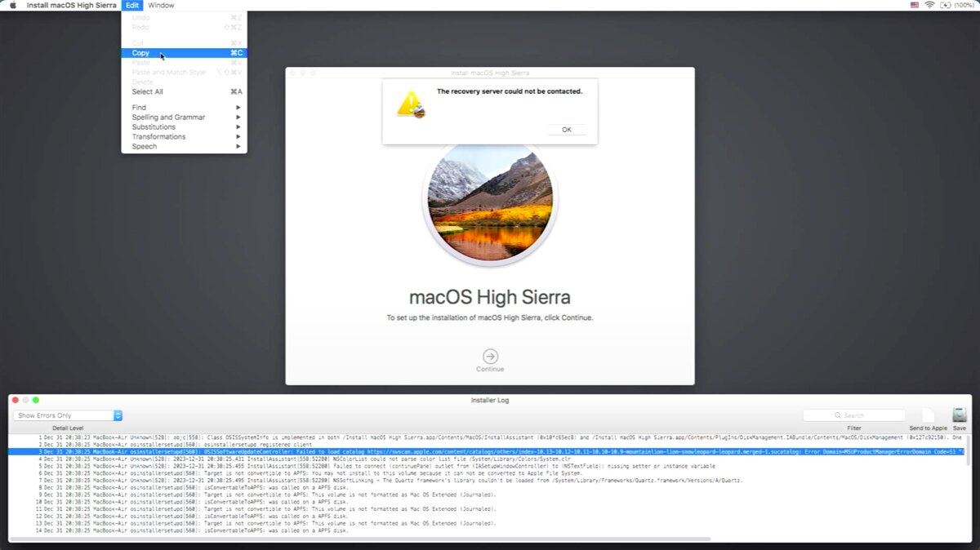Open the Apple menu

12,5
